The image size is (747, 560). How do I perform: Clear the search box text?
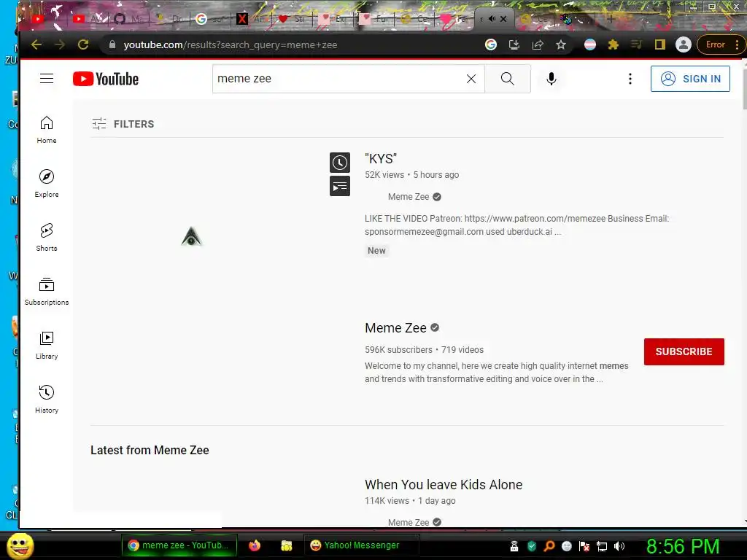pyautogui.click(x=471, y=79)
